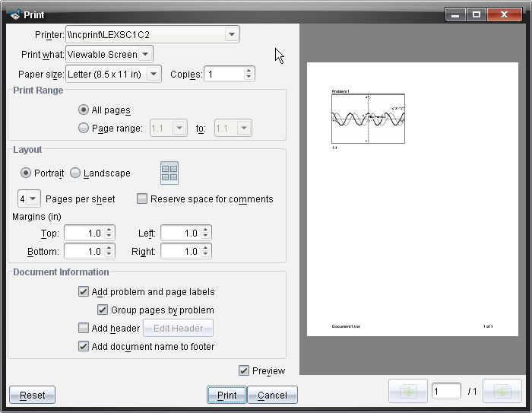Click the page layout order icon
The height and width of the screenshot is (413, 532).
click(x=169, y=173)
